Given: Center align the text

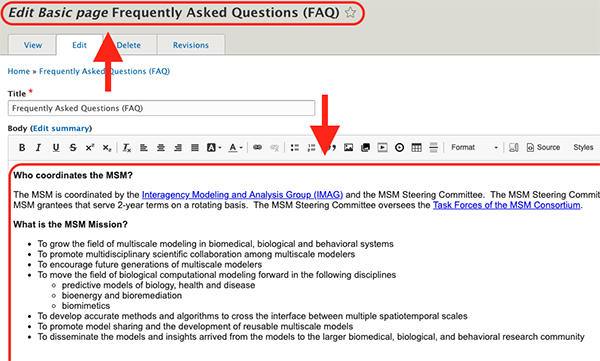Looking at the screenshot, I should point(161,147).
